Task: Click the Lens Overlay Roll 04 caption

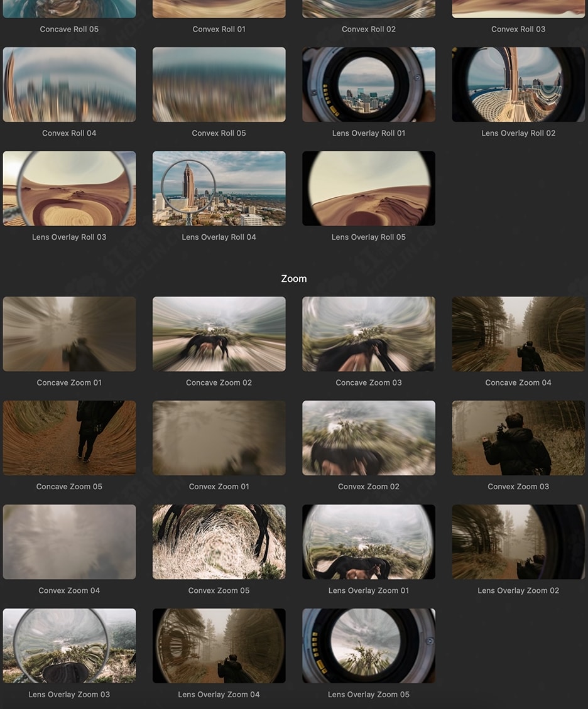Action: click(219, 237)
